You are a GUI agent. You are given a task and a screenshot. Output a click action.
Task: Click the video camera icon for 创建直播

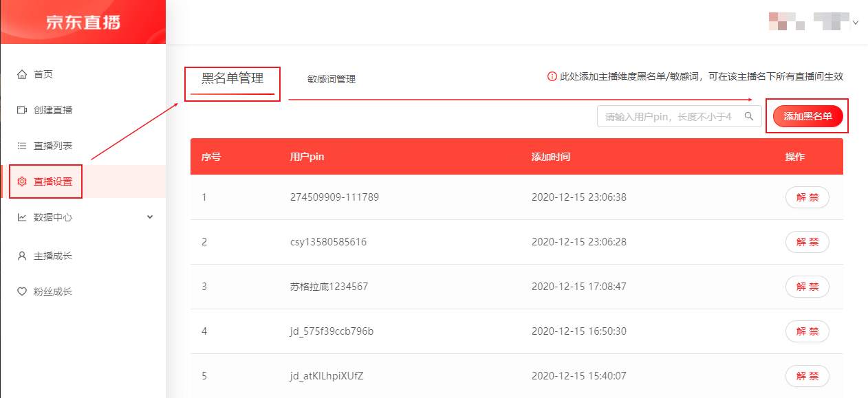click(22, 110)
